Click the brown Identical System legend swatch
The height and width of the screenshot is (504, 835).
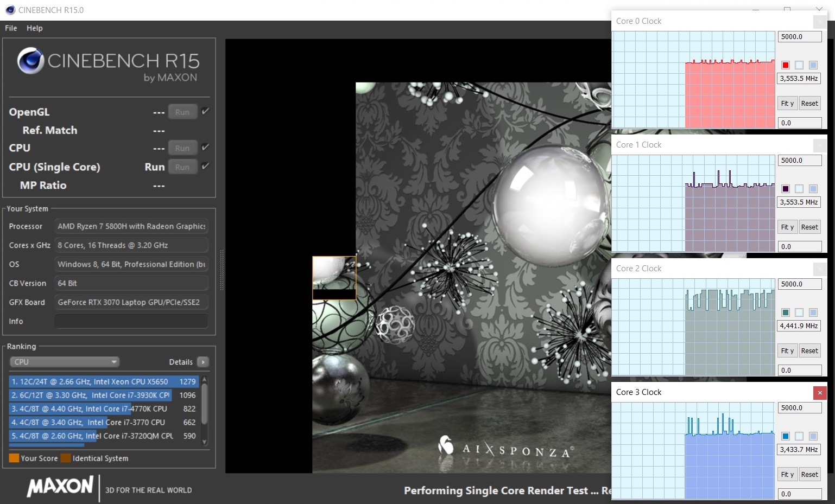pyautogui.click(x=66, y=458)
